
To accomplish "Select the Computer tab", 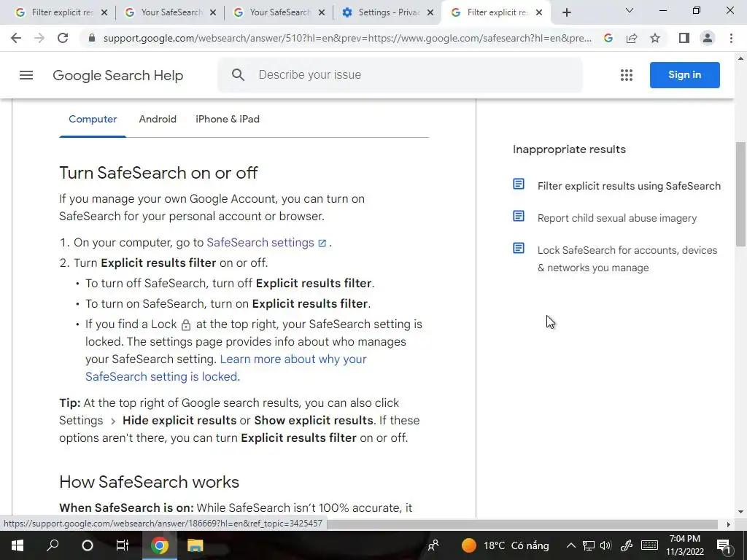I will [x=93, y=119].
